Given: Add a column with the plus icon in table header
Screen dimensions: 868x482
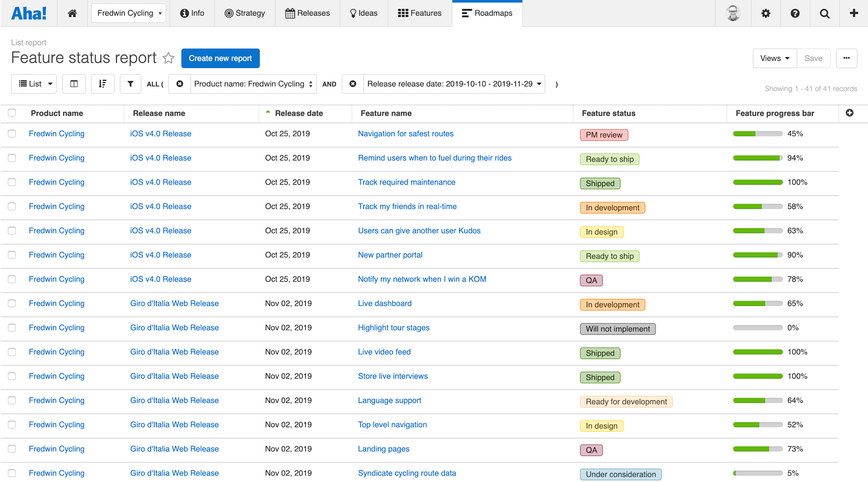Looking at the screenshot, I should tap(849, 113).
